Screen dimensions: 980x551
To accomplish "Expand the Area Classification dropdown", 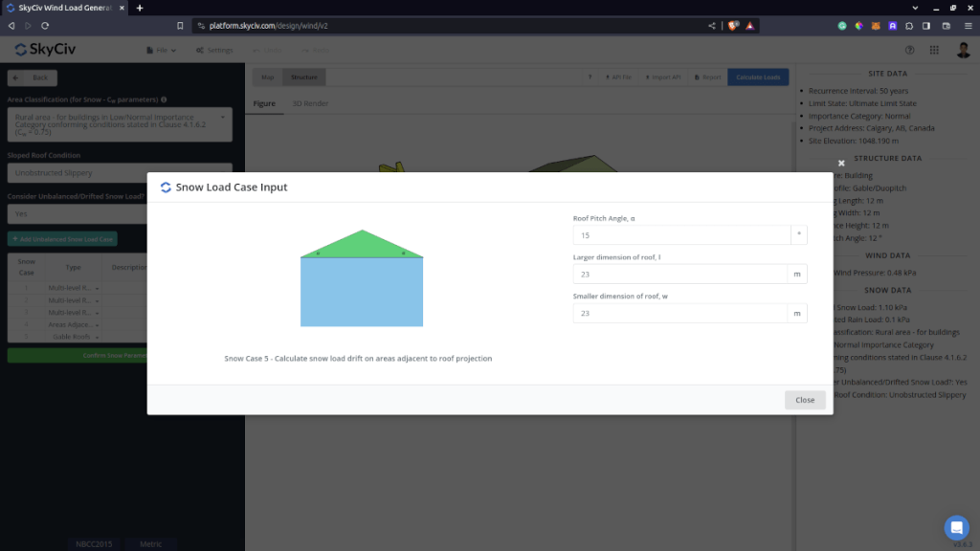I will 119,124.
